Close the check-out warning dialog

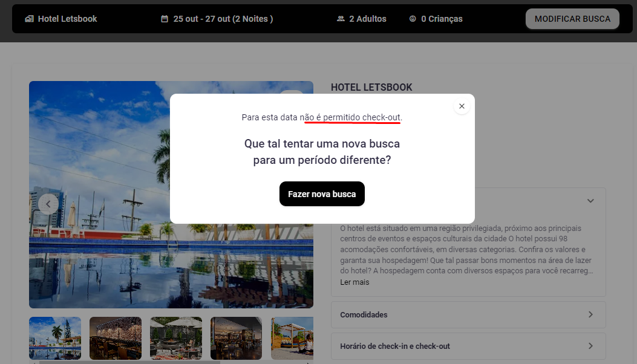tap(462, 106)
